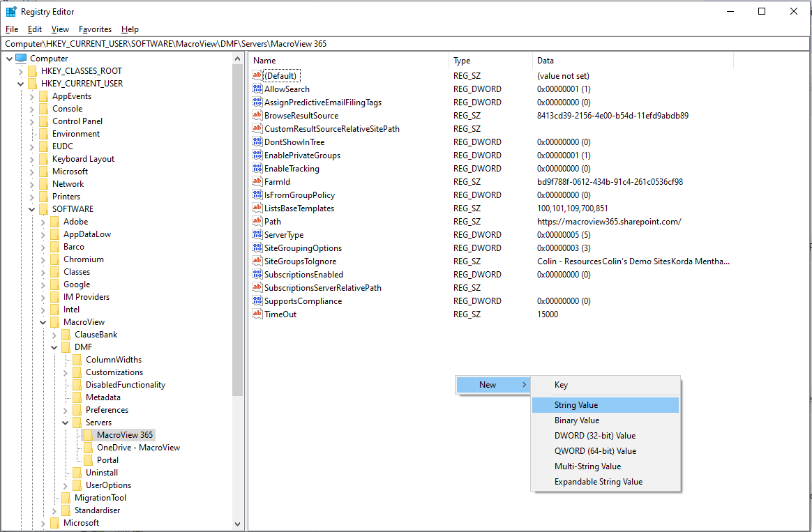The width and height of the screenshot is (812, 532).
Task: Click the string icon beside ListsBaseTemplates
Action: click(257, 208)
